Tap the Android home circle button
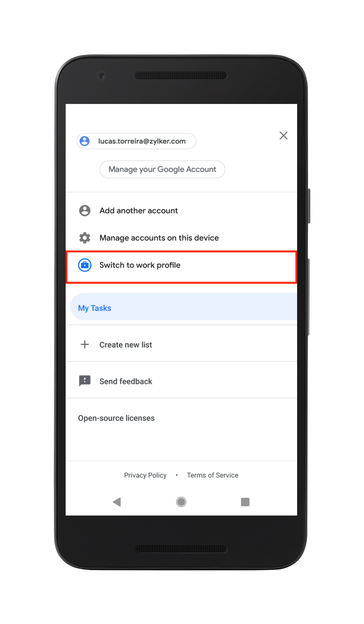This screenshot has width=364, height=624. pyautogui.click(x=181, y=502)
